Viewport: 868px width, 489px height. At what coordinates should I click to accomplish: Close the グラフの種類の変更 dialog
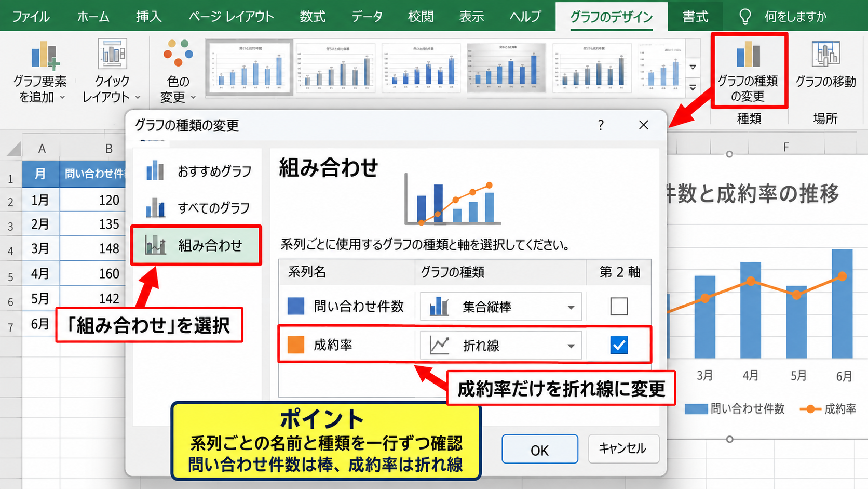(x=644, y=125)
